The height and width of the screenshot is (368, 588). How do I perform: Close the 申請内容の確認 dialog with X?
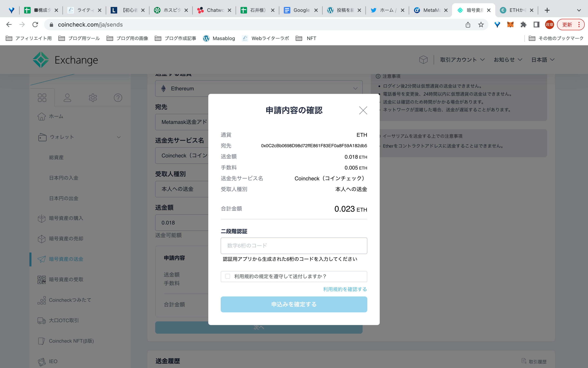pyautogui.click(x=363, y=110)
